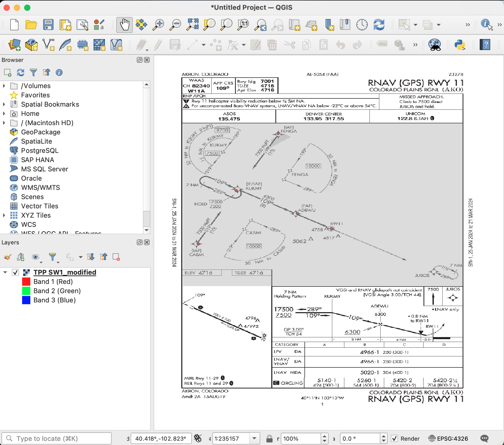The image size is (504, 445).
Task: Toggle mouse display extents icon
Action: pyautogui.click(x=198, y=438)
